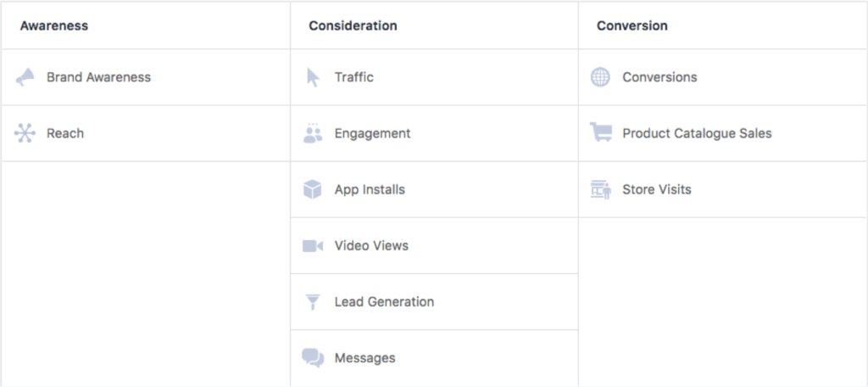Select Lead Generation objective text
The height and width of the screenshot is (387, 868).
(384, 302)
